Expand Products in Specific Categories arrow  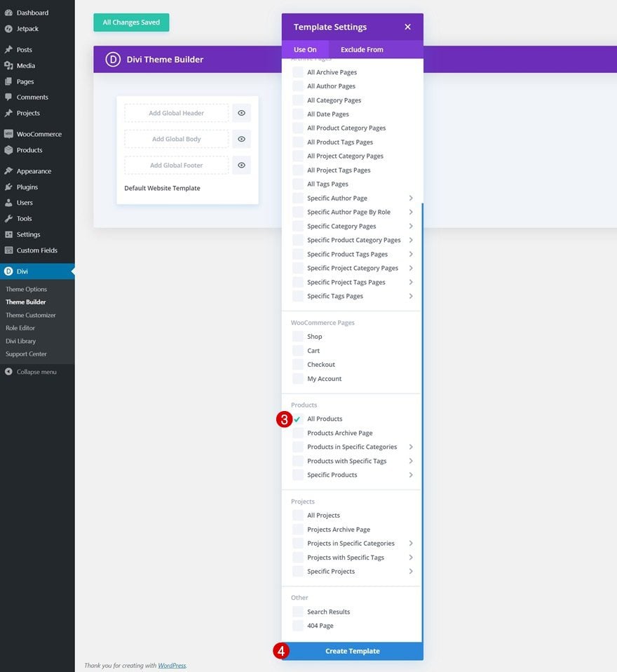[x=411, y=447]
